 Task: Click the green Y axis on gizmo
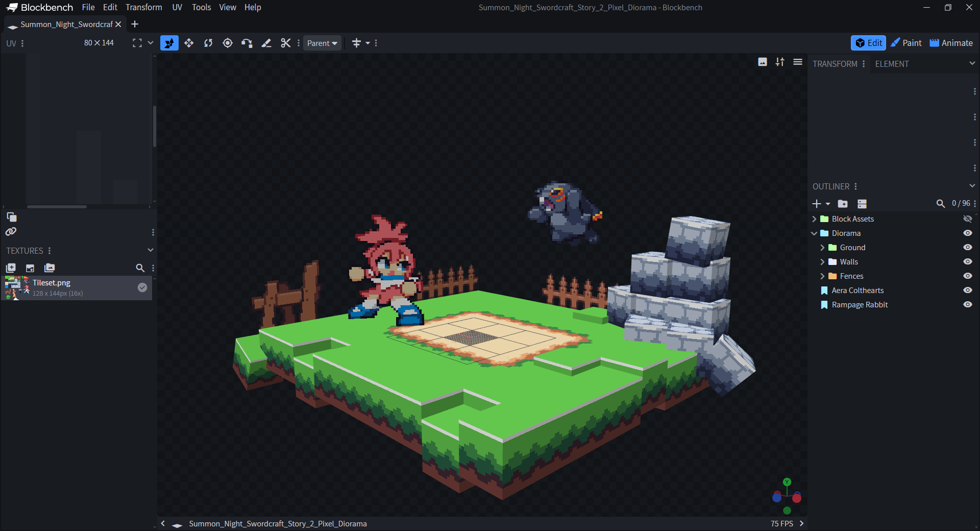coord(787,482)
